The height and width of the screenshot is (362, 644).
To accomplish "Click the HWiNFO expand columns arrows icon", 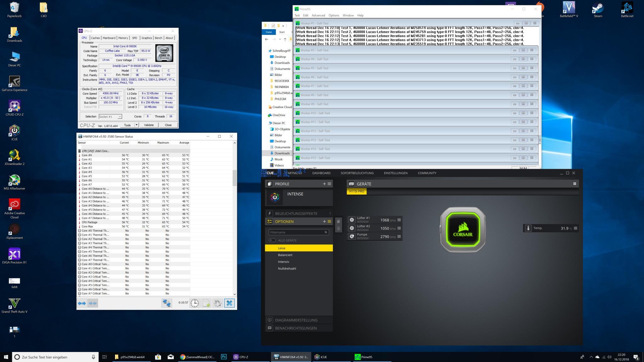I will click(x=82, y=303).
